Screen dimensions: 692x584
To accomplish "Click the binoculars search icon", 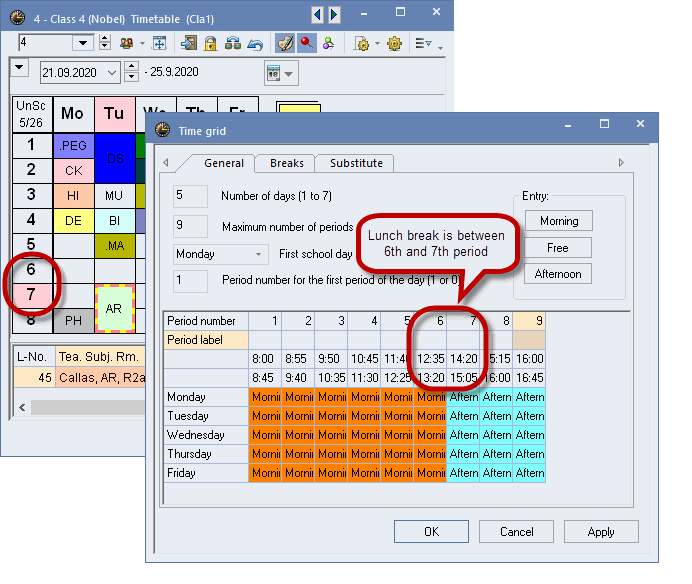I will (x=232, y=43).
